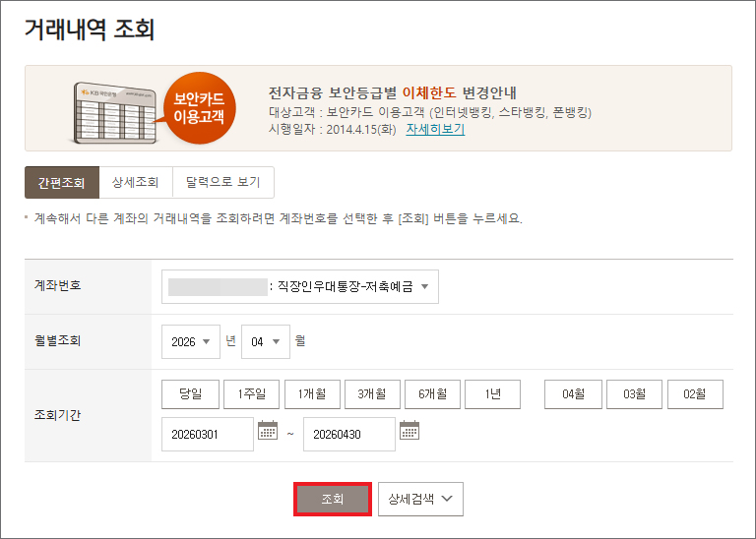Viewport: 756px width, 539px height.
Task: Choose the 3개월 period button
Action: coord(372,394)
